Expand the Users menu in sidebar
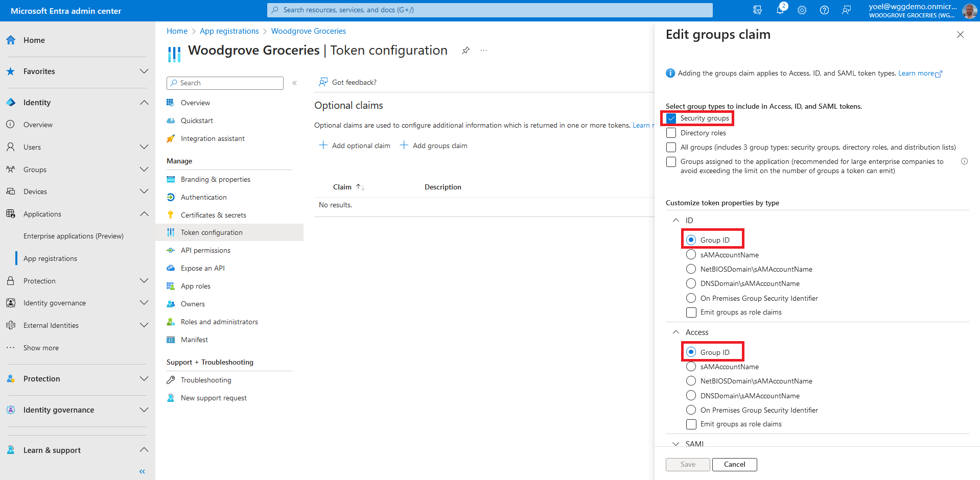Screen dimensions: 980x480 click(144, 147)
